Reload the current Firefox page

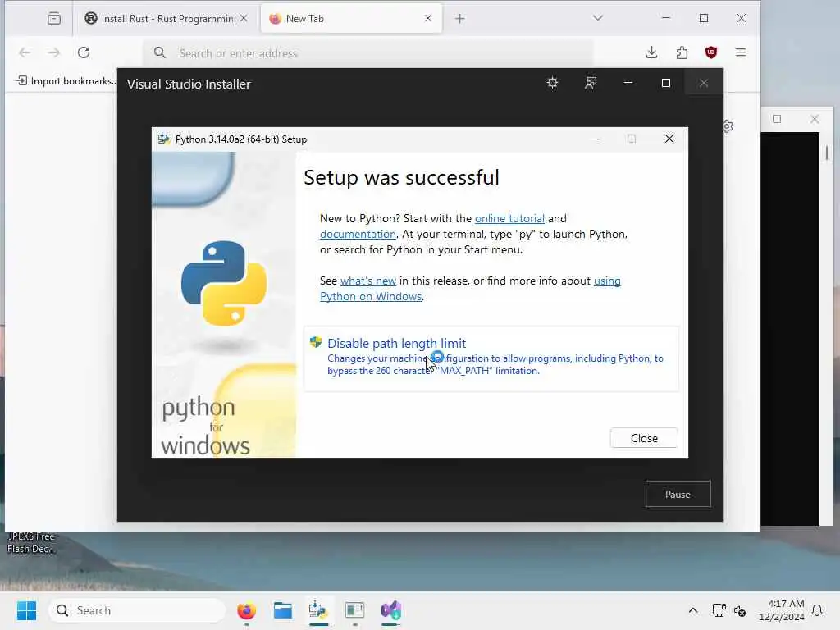click(x=84, y=52)
